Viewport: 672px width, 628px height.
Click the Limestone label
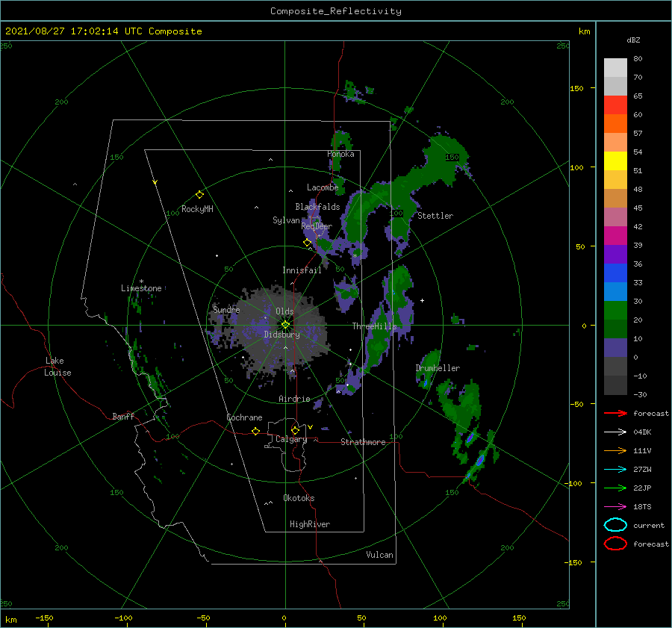[141, 288]
